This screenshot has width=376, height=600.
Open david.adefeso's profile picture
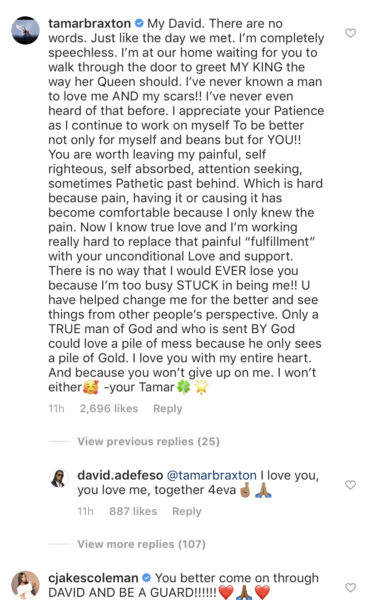coord(59,478)
